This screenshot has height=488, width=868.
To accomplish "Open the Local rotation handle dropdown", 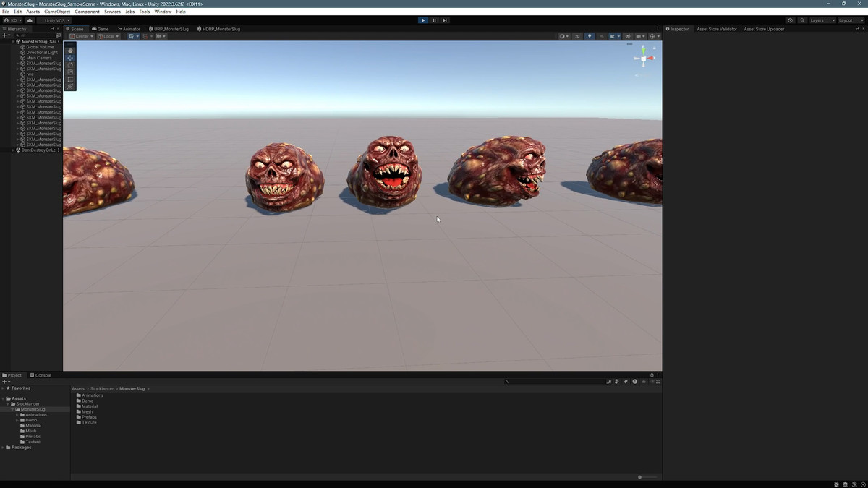I will pos(108,36).
